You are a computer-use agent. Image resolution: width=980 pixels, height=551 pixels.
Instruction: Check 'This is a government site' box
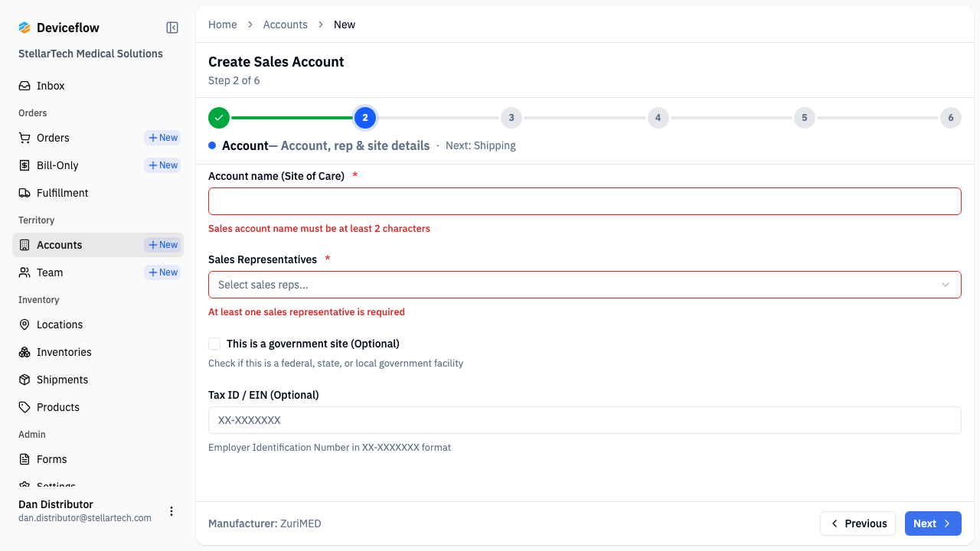point(214,344)
